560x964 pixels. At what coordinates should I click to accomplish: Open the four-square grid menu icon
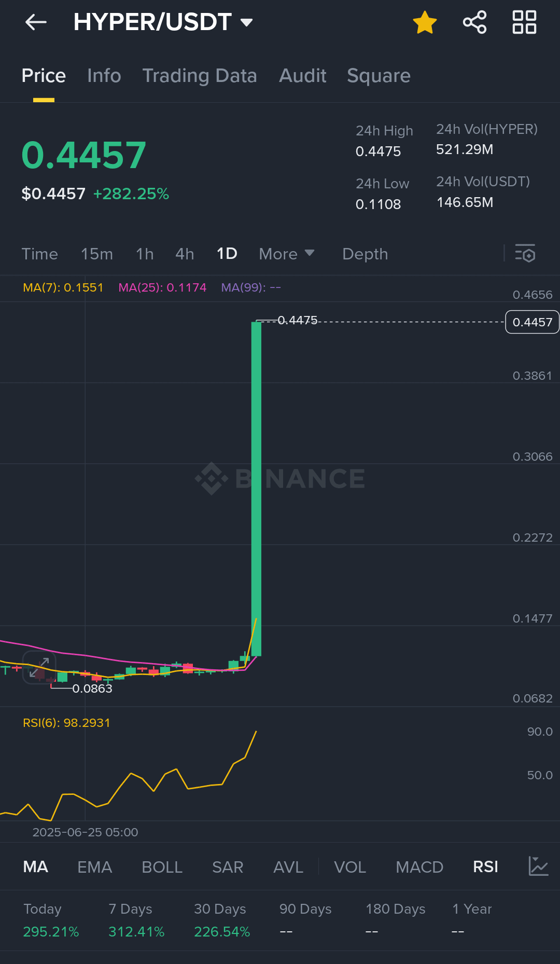(x=524, y=22)
